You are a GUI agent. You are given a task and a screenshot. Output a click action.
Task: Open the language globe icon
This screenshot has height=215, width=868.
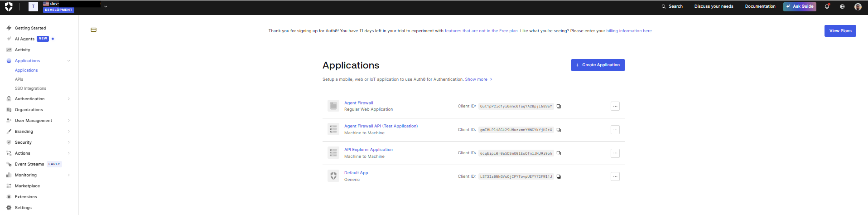tap(842, 6)
